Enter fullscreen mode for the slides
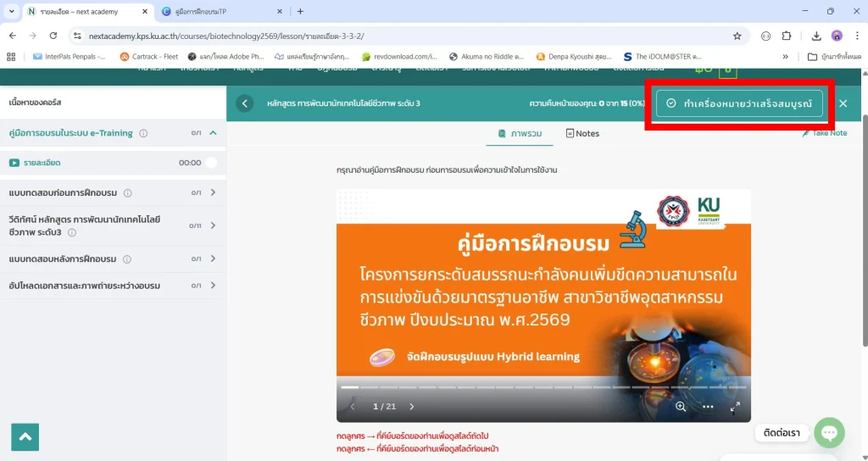The width and height of the screenshot is (868, 461). point(735,407)
